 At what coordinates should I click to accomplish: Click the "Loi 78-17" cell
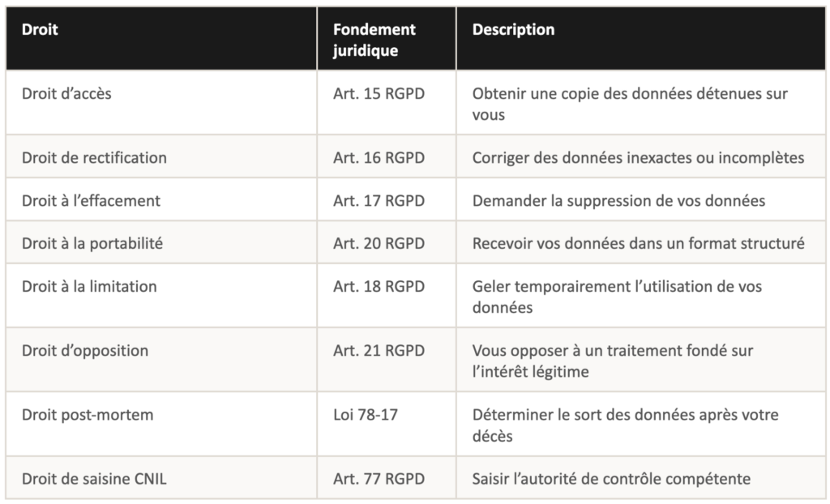click(366, 416)
